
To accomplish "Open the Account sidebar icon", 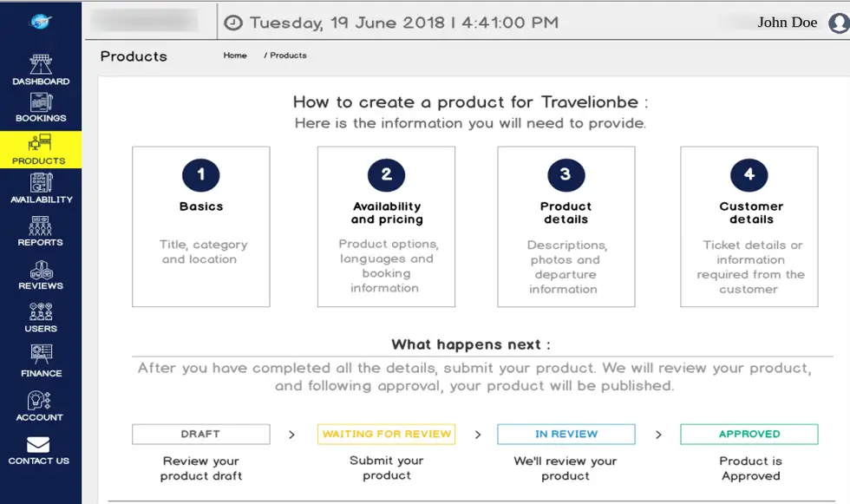I will 39,401.
